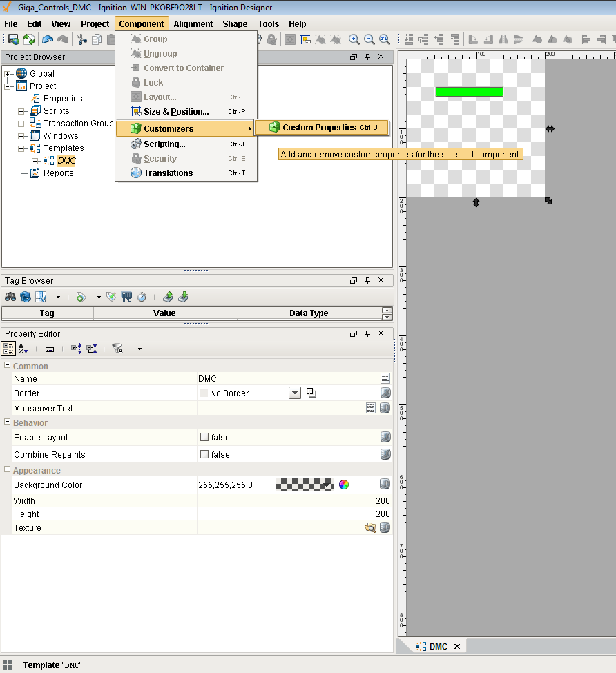Click the Zoom In magnifier icon
This screenshot has height=673, width=616.
354,40
